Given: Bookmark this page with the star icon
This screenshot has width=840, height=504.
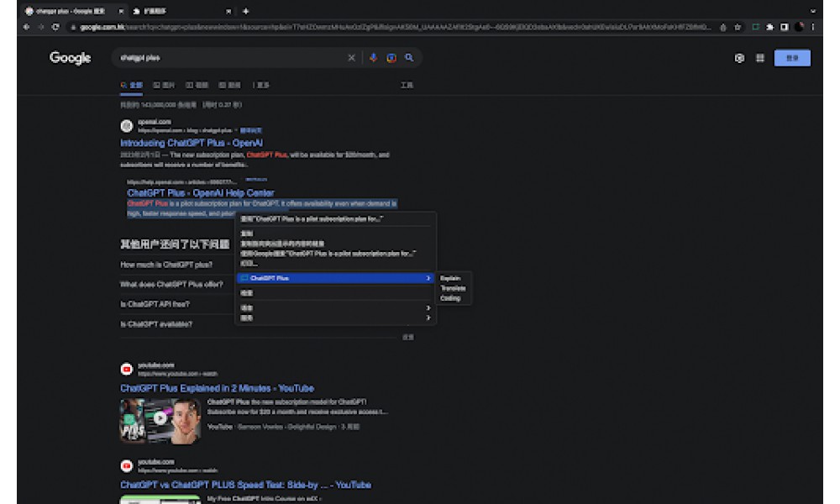Looking at the screenshot, I should tap(738, 28).
